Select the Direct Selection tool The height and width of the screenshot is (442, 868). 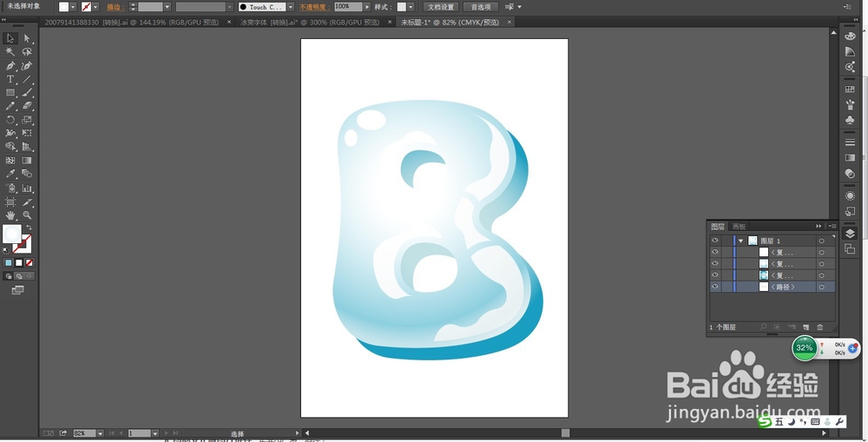(x=27, y=38)
